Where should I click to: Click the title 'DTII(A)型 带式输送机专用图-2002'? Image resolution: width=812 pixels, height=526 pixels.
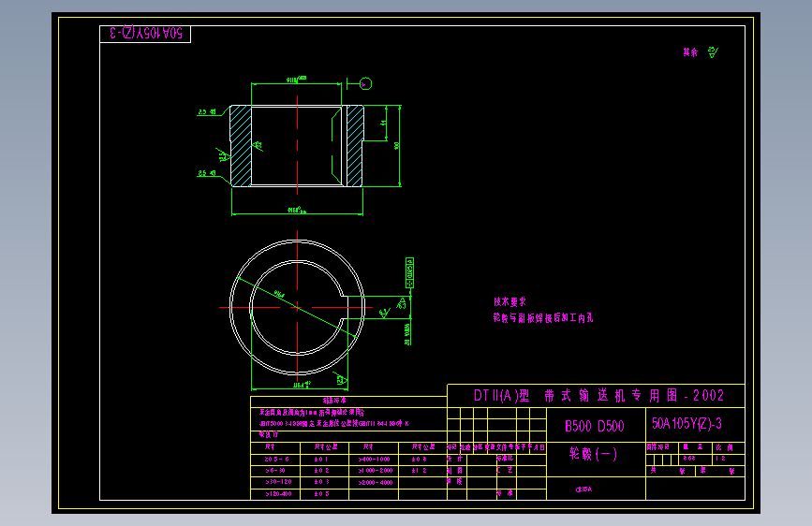pyautogui.click(x=598, y=396)
